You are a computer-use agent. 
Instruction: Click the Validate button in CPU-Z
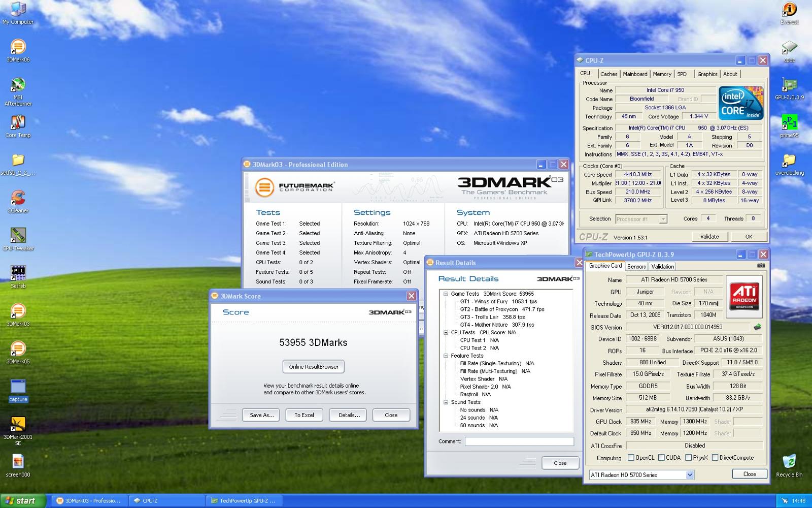tap(709, 237)
